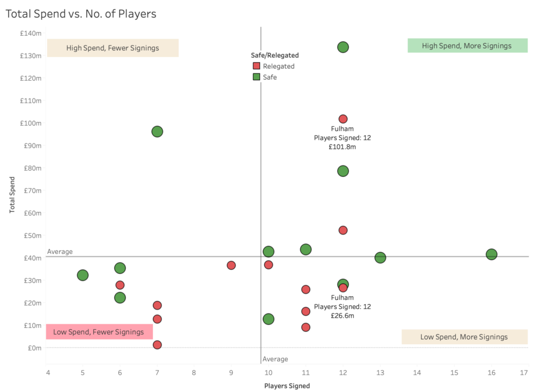Click the 'High Spend, More Signings' label

click(467, 46)
